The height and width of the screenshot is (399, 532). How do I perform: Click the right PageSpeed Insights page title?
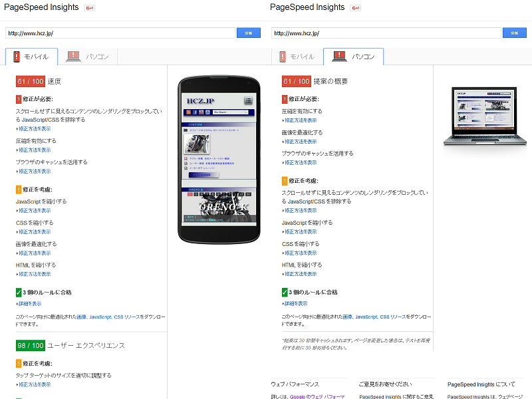click(307, 7)
